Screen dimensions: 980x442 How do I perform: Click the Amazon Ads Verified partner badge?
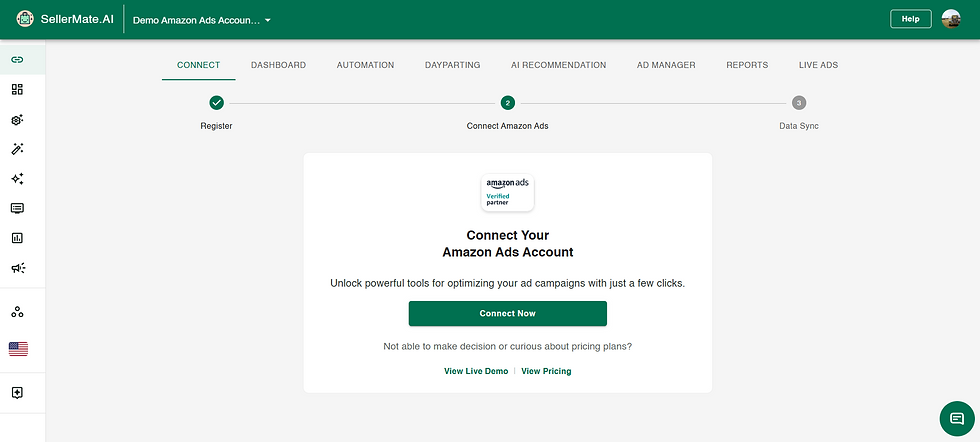pos(508,193)
